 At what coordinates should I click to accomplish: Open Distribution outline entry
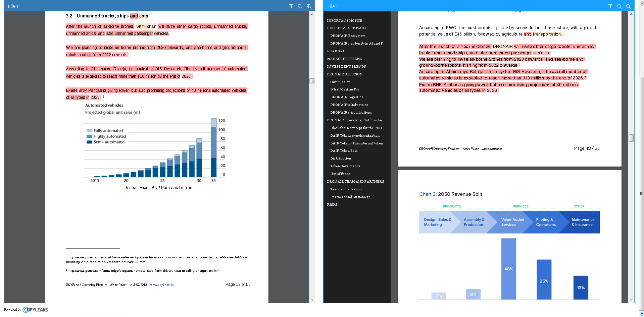[x=341, y=158]
